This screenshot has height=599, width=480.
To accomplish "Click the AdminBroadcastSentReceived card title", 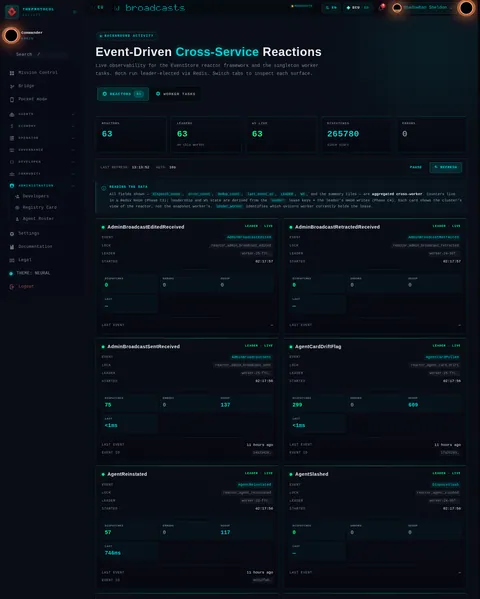I will [x=143, y=346].
